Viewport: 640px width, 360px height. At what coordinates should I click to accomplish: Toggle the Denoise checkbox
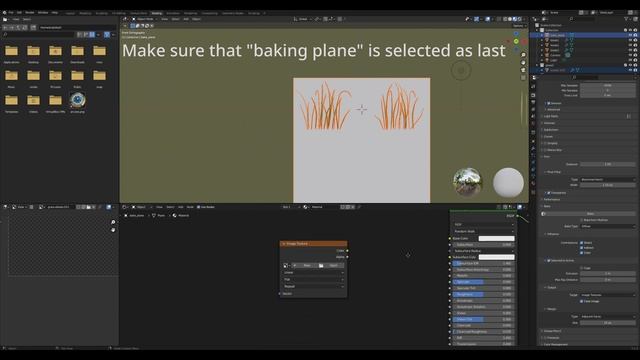tap(549, 103)
